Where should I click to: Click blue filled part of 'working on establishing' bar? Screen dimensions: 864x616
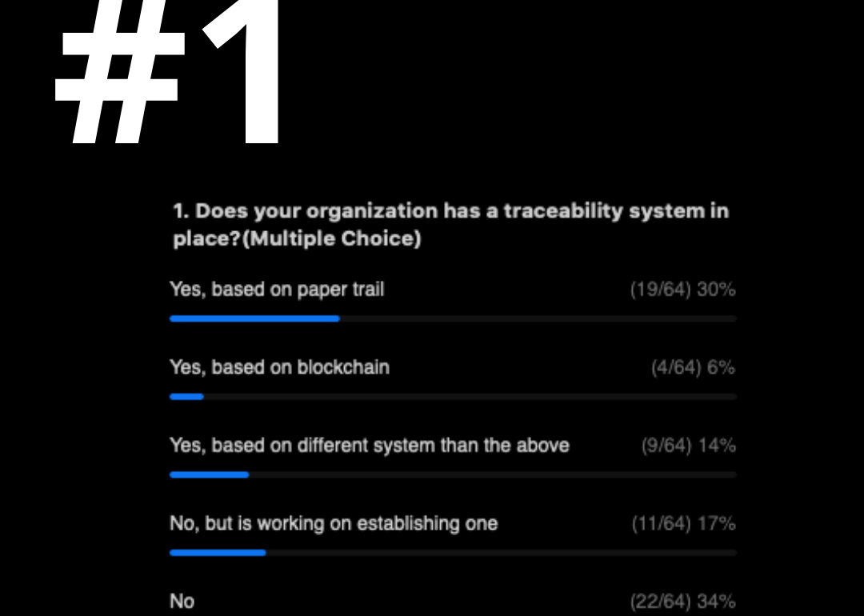pyautogui.click(x=218, y=553)
